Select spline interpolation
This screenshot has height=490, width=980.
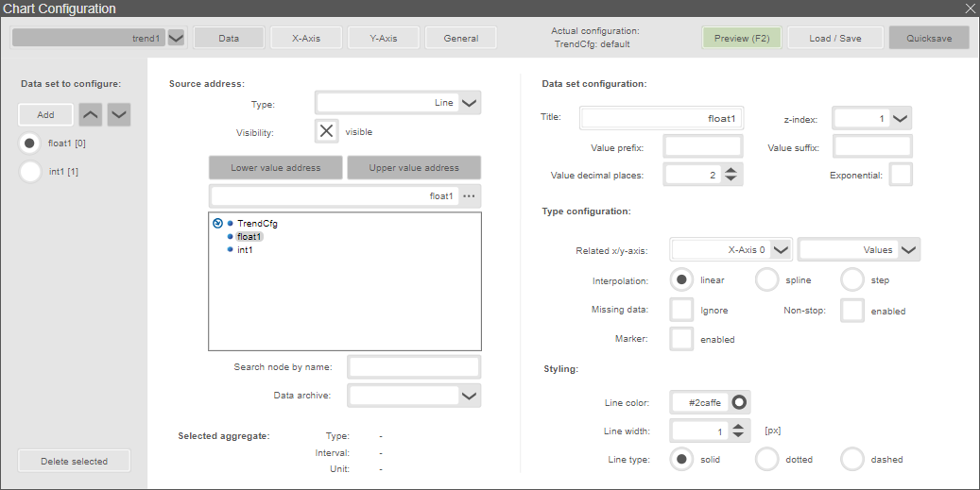pyautogui.click(x=767, y=280)
